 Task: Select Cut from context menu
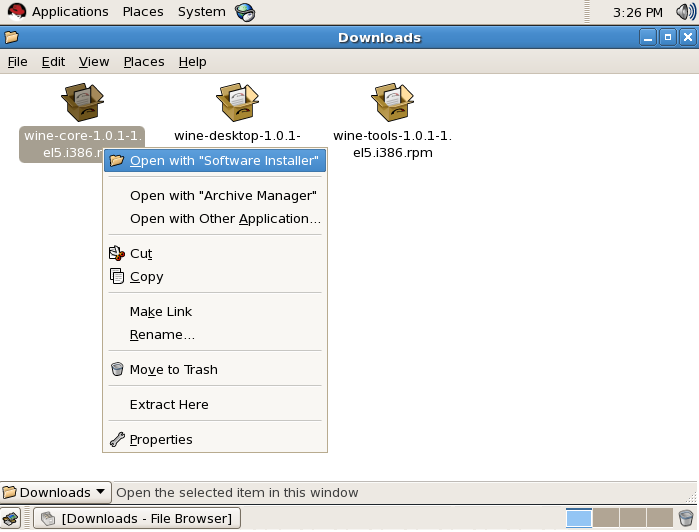215,253
